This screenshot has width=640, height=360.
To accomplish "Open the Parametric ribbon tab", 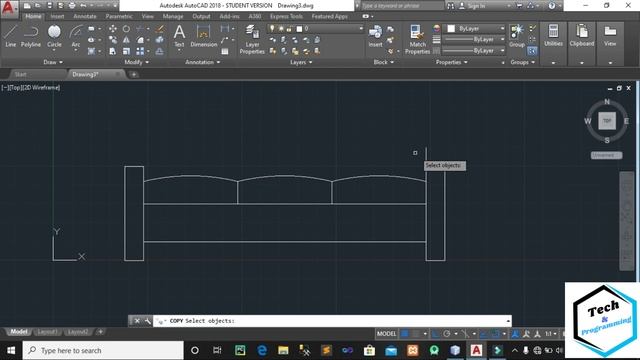I will click(119, 16).
